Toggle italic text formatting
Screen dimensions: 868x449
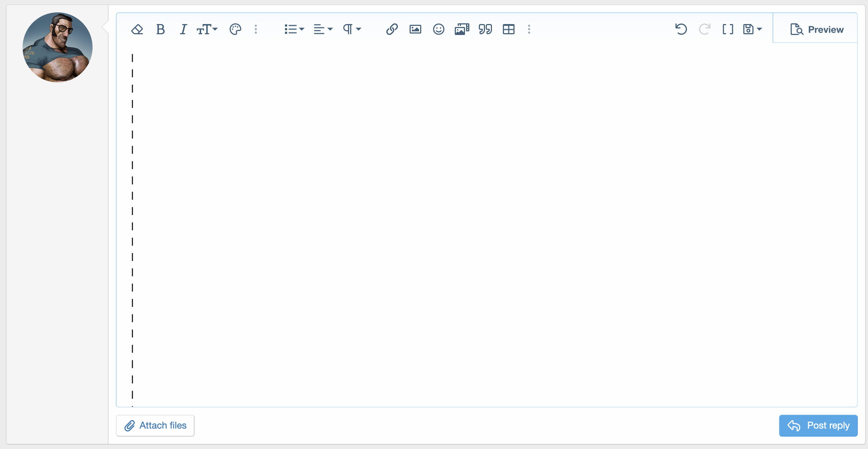pos(183,29)
